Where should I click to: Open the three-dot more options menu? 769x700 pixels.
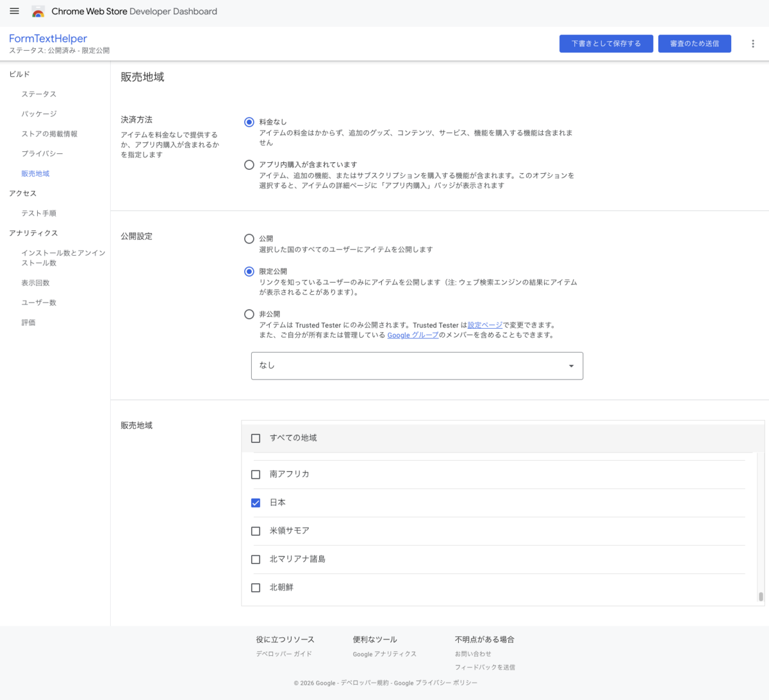753,44
